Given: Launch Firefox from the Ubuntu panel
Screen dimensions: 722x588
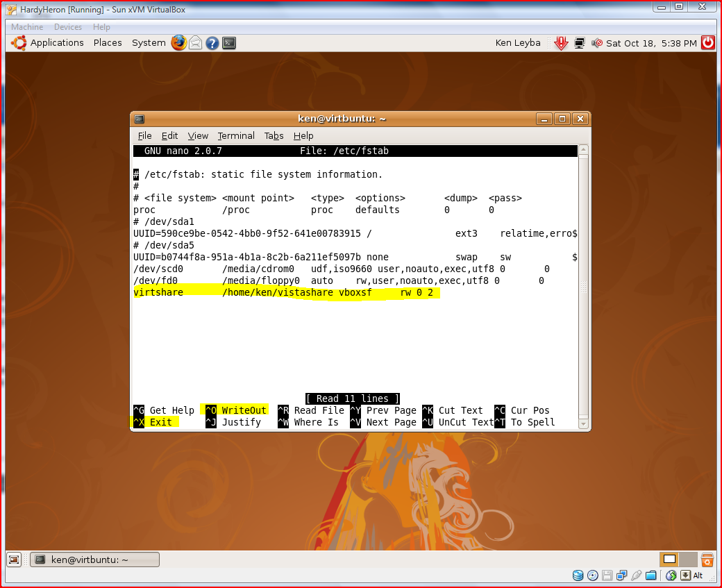Looking at the screenshot, I should coord(178,43).
